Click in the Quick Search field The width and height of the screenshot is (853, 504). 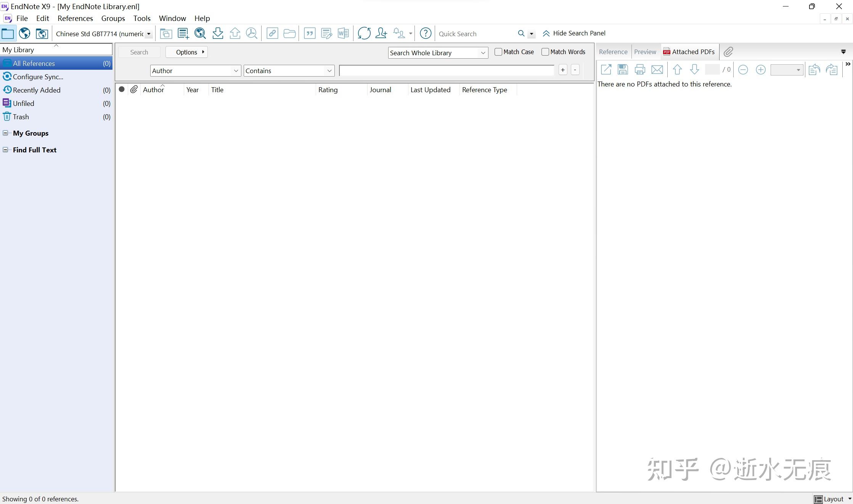(475, 34)
